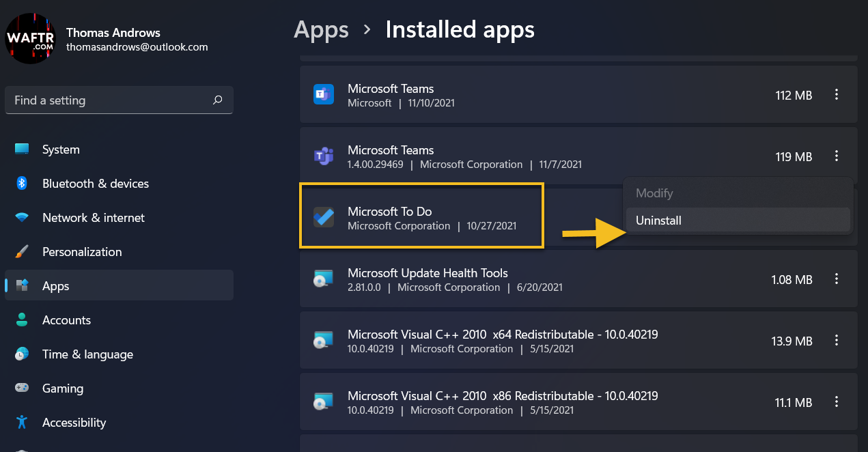Viewport: 868px width, 452px height.
Task: Click the Visual C++ 2010 x86 Redistributable icon
Action: pyautogui.click(x=324, y=402)
